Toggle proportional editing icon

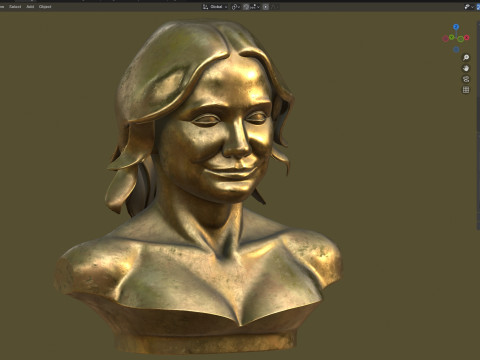266,7
